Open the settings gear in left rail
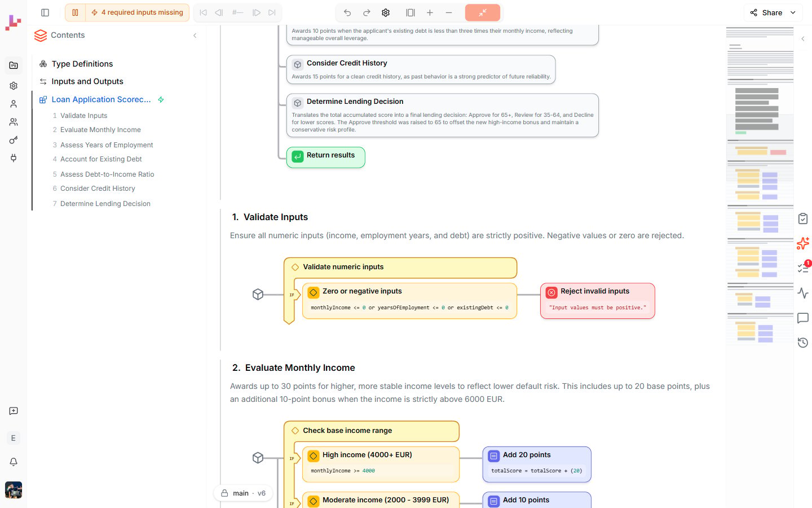 point(14,86)
